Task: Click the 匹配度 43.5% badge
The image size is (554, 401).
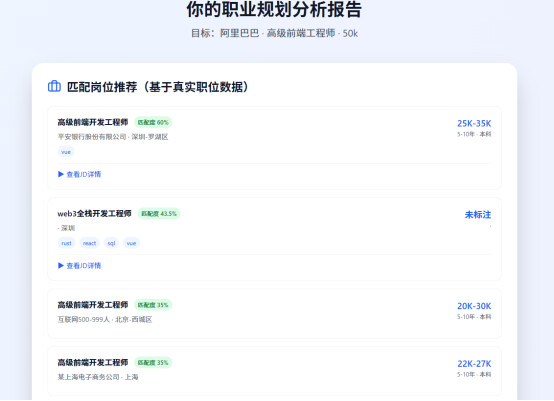Action: [x=159, y=213]
